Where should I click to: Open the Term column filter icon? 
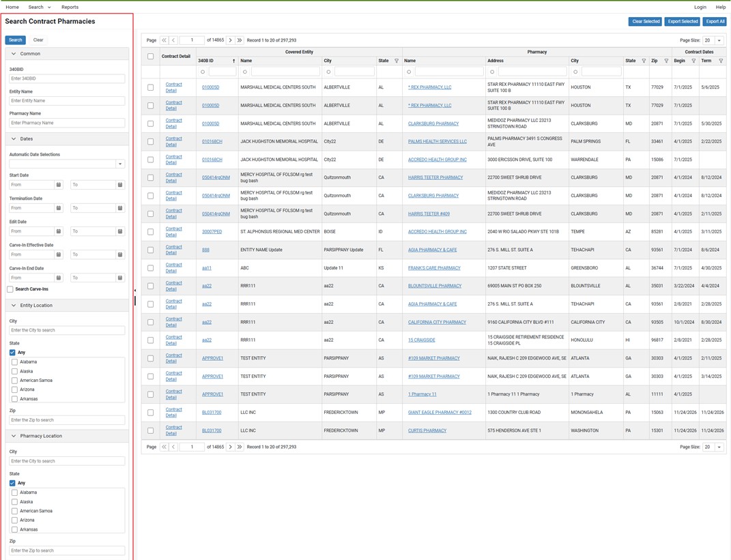coord(721,61)
